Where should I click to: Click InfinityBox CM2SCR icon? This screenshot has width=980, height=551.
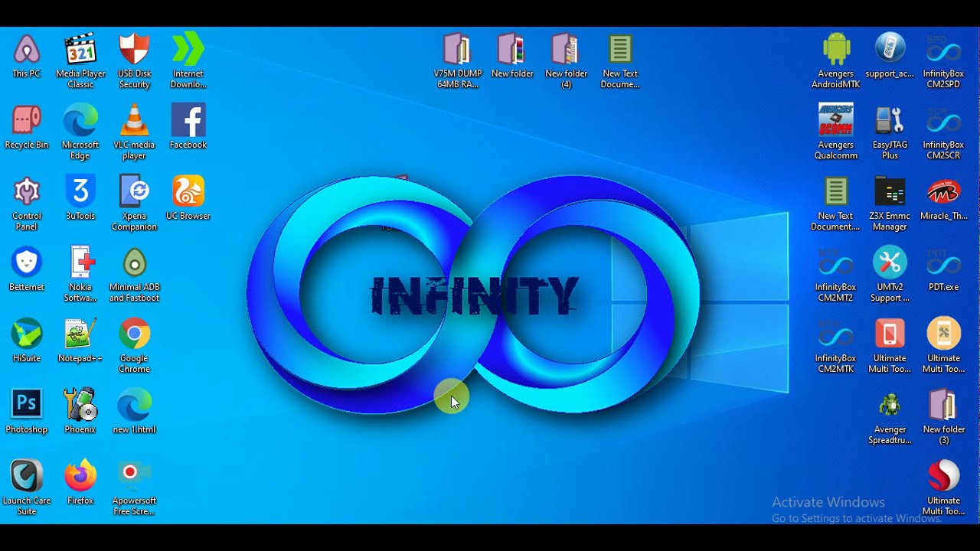943,132
